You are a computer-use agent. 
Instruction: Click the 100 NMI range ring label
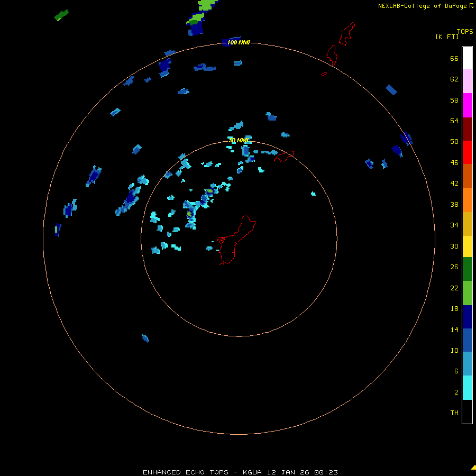tap(239, 42)
